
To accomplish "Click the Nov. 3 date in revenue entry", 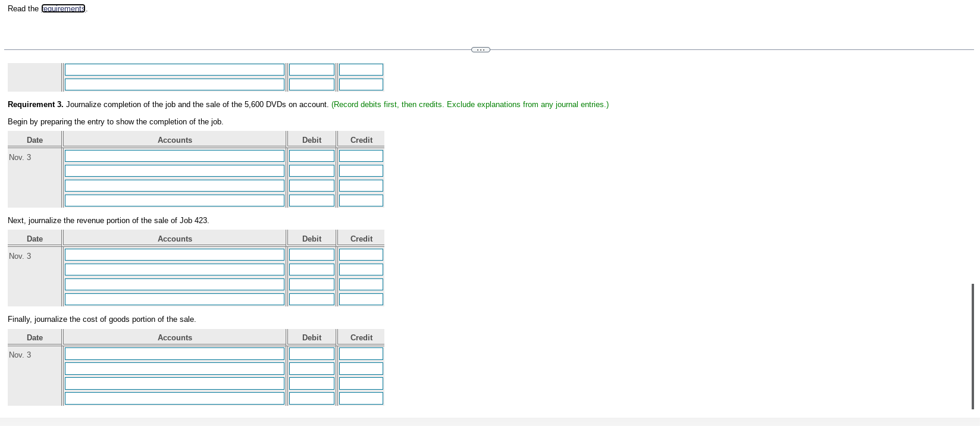I will (20, 256).
